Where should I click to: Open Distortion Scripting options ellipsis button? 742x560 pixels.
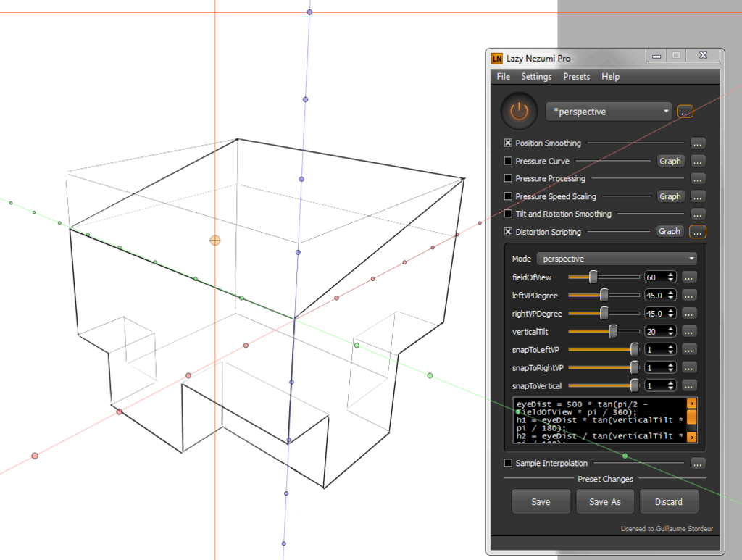pos(698,232)
